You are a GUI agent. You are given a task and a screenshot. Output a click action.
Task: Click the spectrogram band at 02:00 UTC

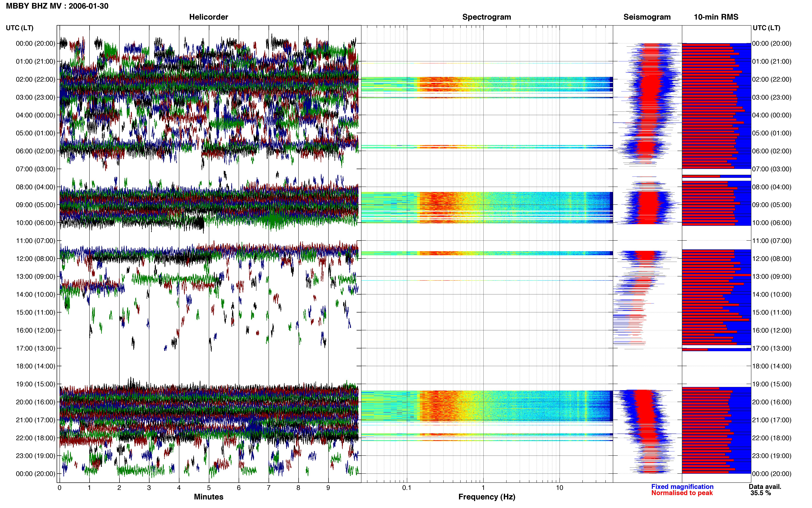tap(487, 84)
